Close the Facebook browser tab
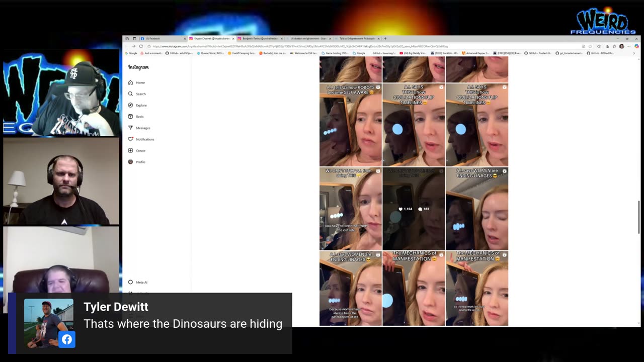This screenshot has height=362, width=644. 185,39
